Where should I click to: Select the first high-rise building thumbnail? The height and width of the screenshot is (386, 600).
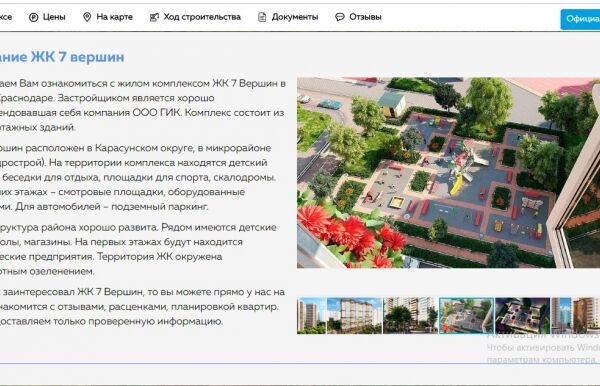pyautogui.click(x=311, y=316)
